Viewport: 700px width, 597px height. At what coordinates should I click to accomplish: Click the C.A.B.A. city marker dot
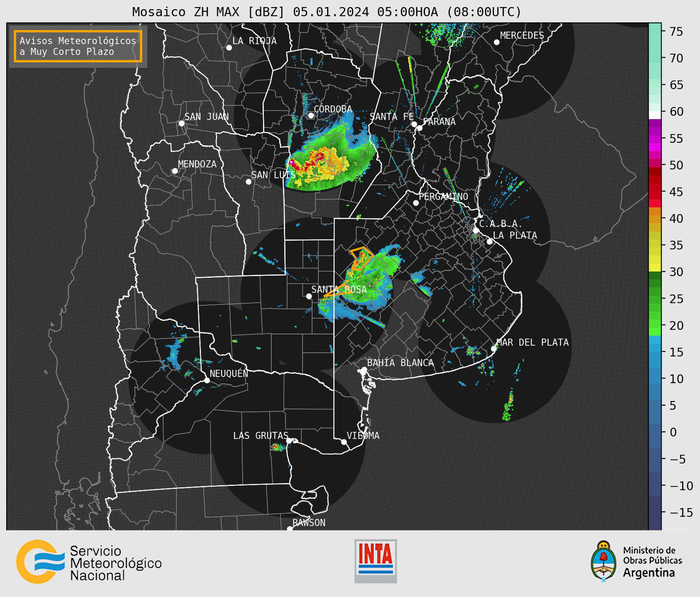coord(476,230)
